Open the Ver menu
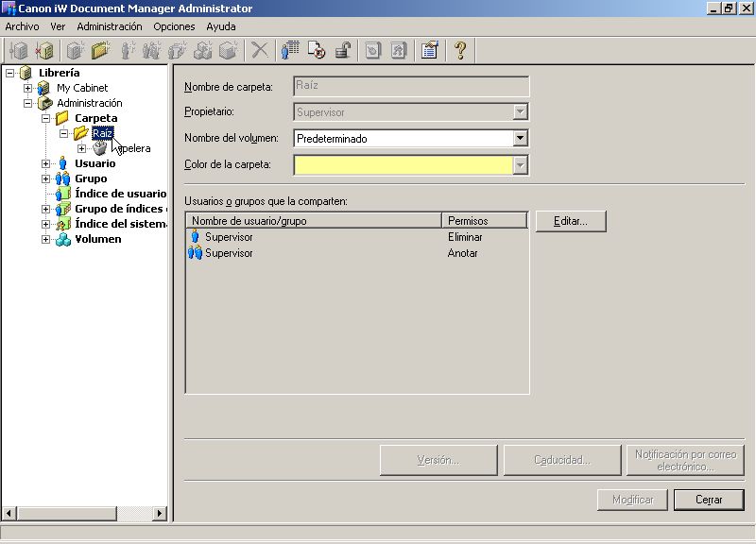 pyautogui.click(x=58, y=26)
